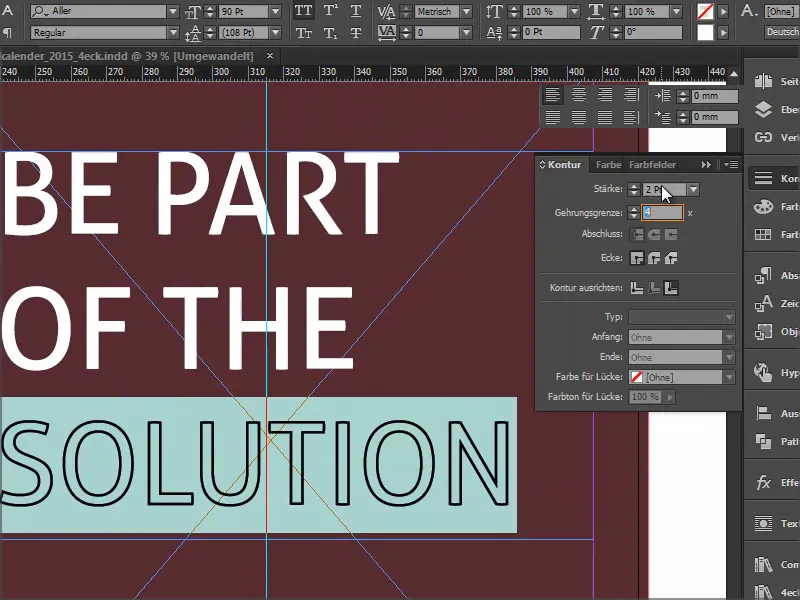
Task: Switch to paragraph formatting controls (¶ icon)
Action: point(8,33)
